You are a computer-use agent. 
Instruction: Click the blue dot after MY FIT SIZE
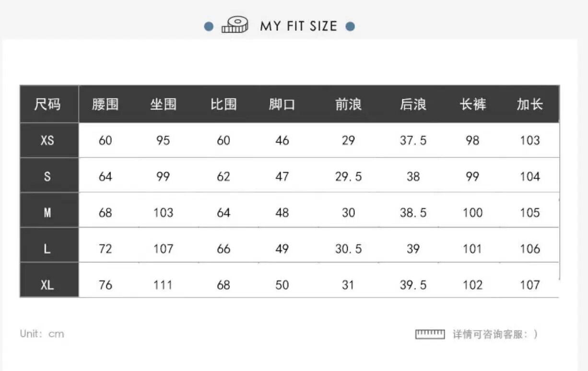(350, 26)
